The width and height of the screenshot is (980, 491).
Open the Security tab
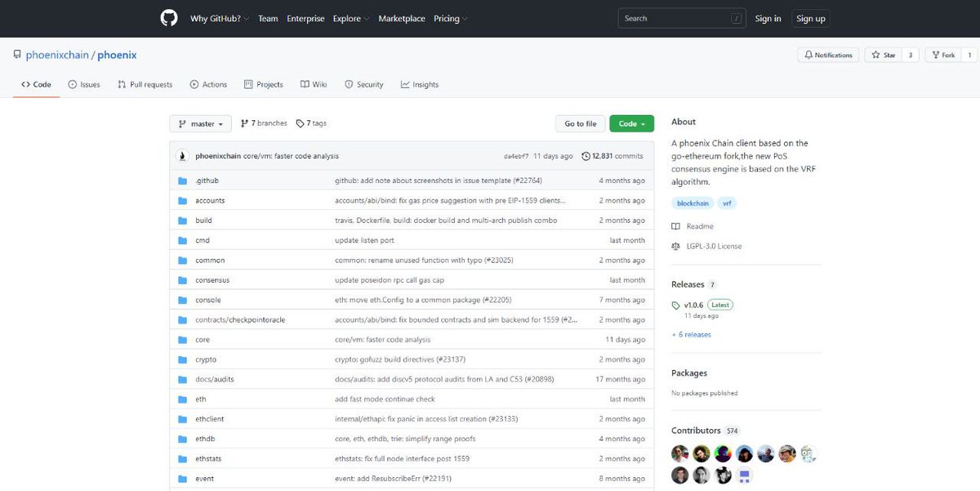(x=363, y=84)
